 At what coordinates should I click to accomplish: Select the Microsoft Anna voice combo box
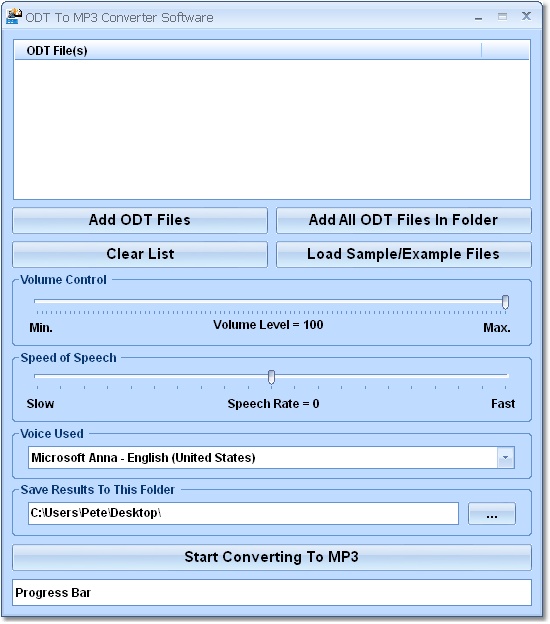[x=271, y=458]
